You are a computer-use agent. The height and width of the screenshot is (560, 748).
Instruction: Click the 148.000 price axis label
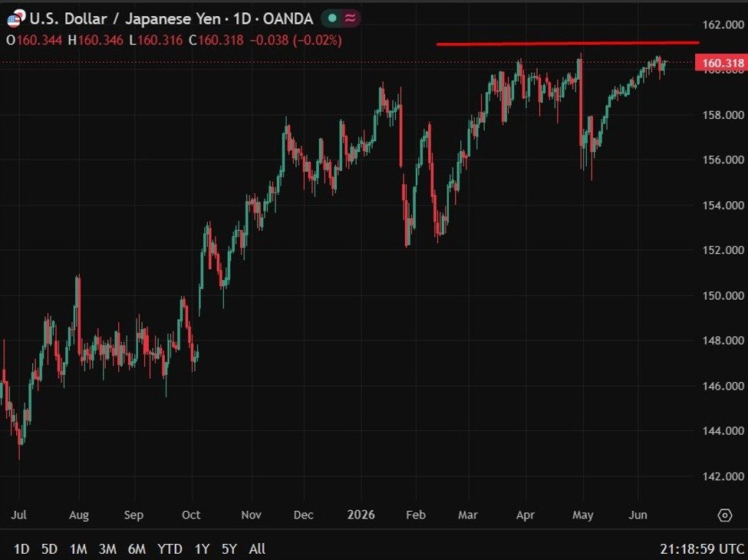click(723, 341)
